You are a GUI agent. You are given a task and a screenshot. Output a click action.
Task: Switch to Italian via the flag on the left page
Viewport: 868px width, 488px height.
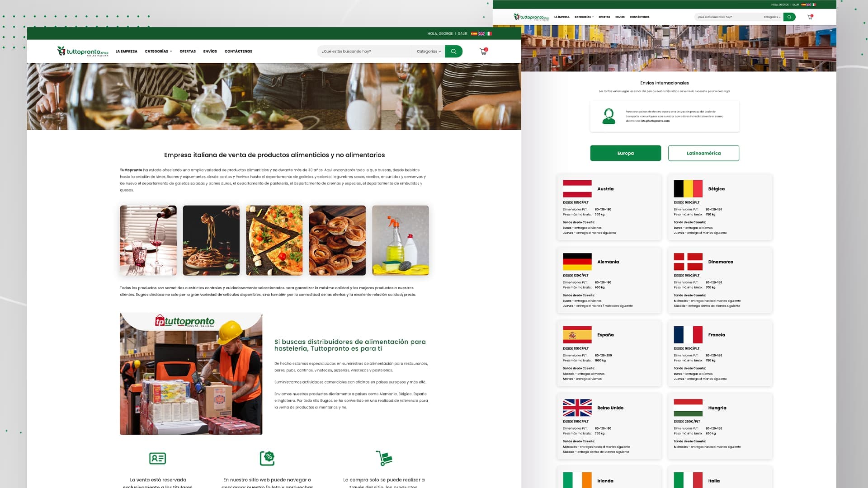[489, 33]
